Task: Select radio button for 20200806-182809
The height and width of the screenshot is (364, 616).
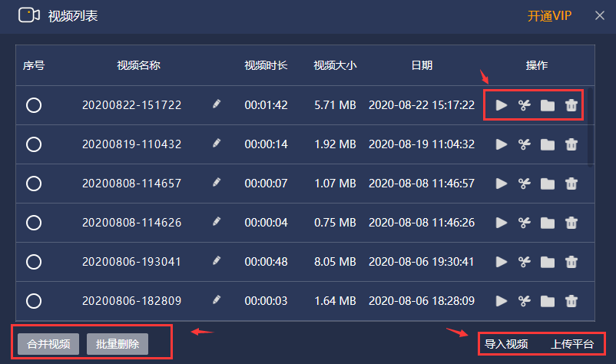Action: pyautogui.click(x=34, y=301)
